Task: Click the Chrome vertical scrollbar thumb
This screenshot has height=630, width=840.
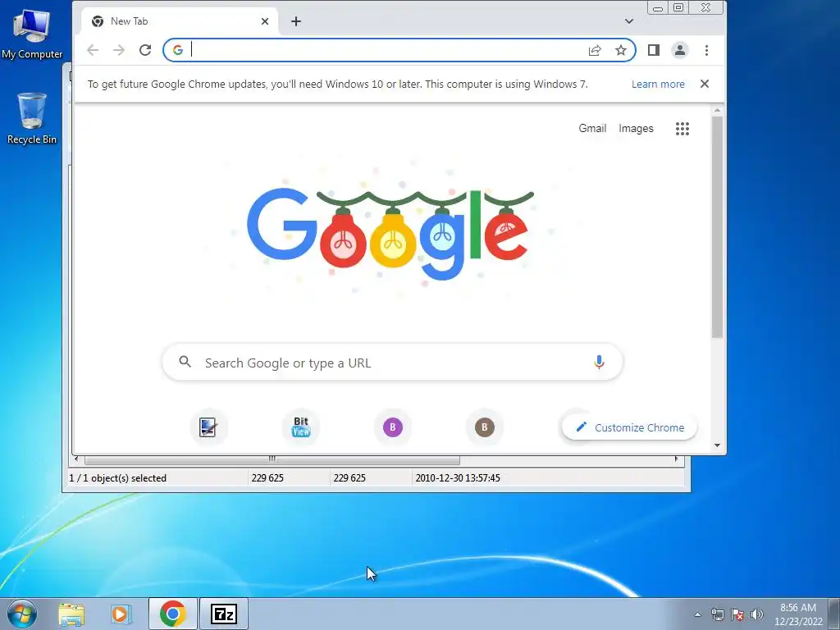Action: 717,227
